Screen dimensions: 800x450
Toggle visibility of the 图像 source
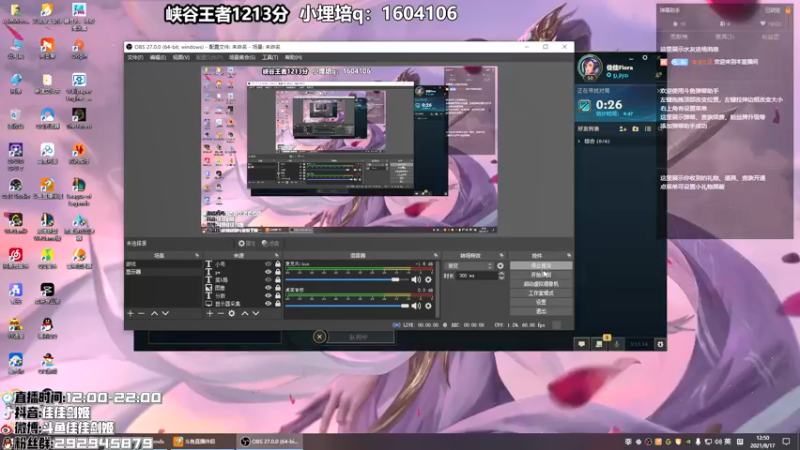[268, 288]
